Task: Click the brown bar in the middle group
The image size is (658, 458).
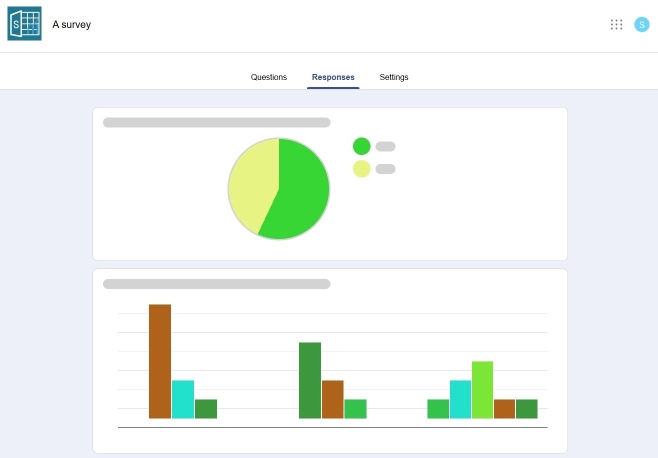Action: [x=333, y=399]
